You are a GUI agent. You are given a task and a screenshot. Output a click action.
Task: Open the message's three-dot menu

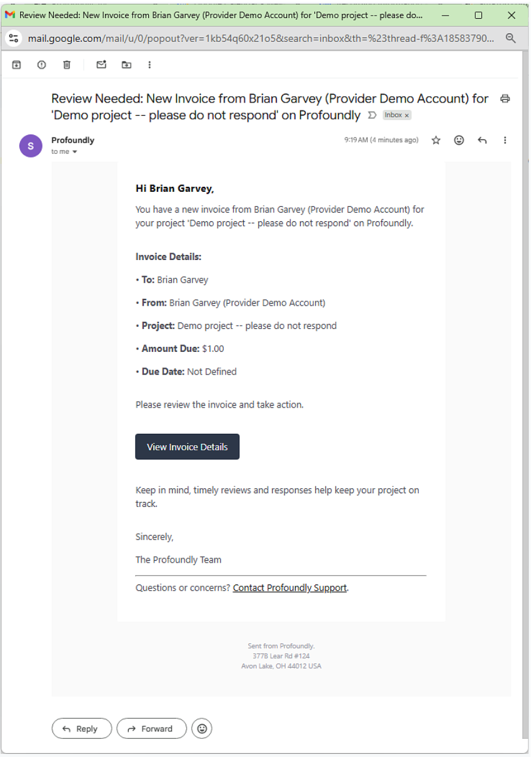(x=505, y=140)
